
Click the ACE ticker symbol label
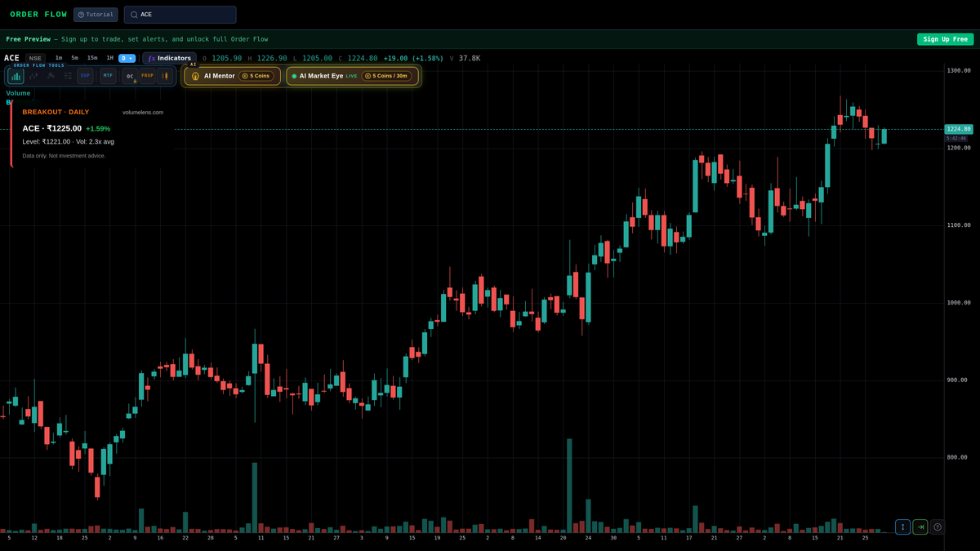(11, 58)
